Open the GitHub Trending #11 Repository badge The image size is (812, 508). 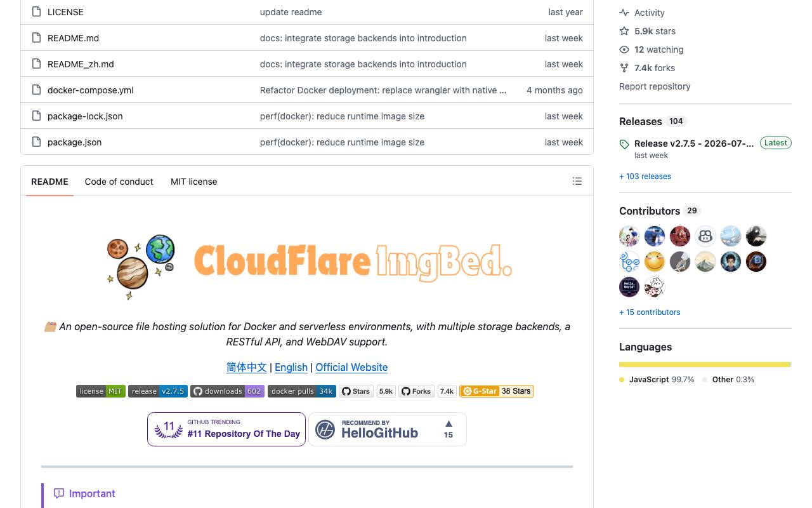coord(226,429)
